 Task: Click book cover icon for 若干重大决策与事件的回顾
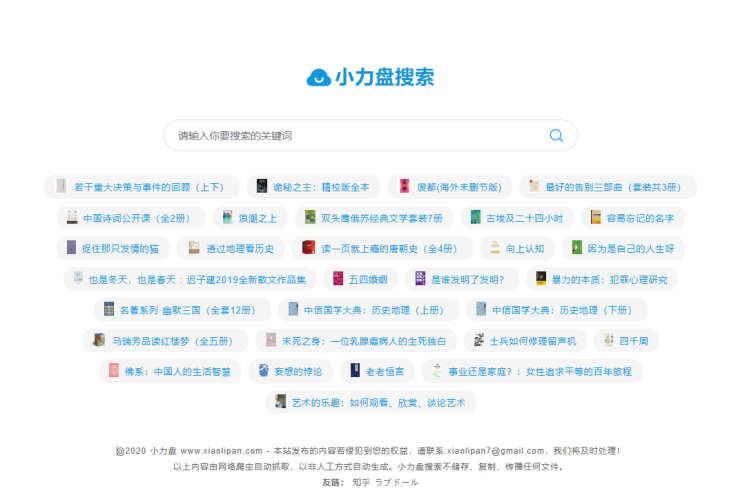point(61,186)
